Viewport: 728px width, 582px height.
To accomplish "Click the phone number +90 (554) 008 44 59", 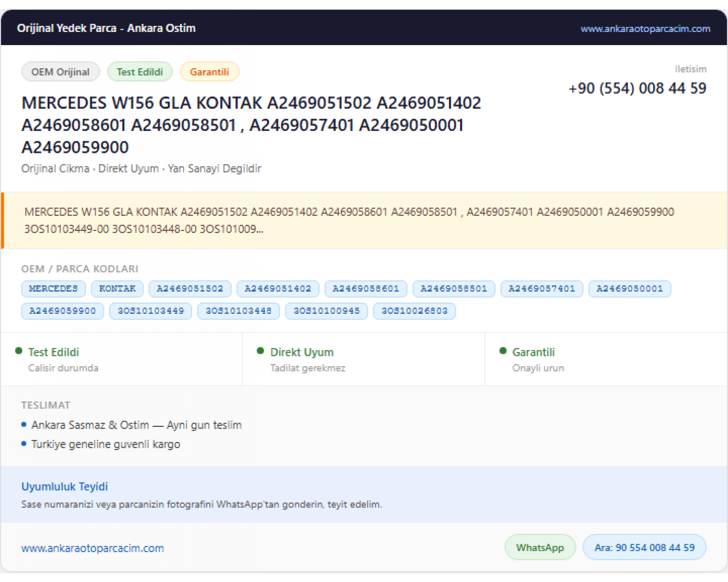I will 637,88.
